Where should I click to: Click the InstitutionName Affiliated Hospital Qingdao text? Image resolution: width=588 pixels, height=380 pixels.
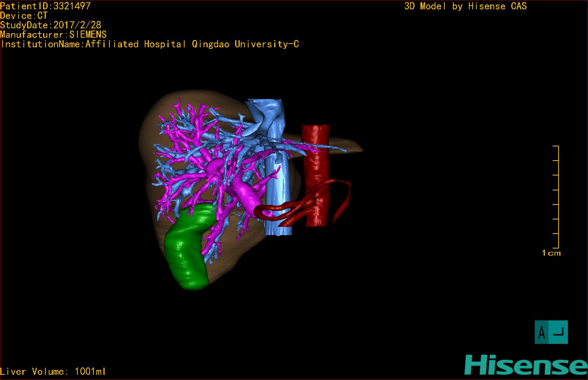150,44
